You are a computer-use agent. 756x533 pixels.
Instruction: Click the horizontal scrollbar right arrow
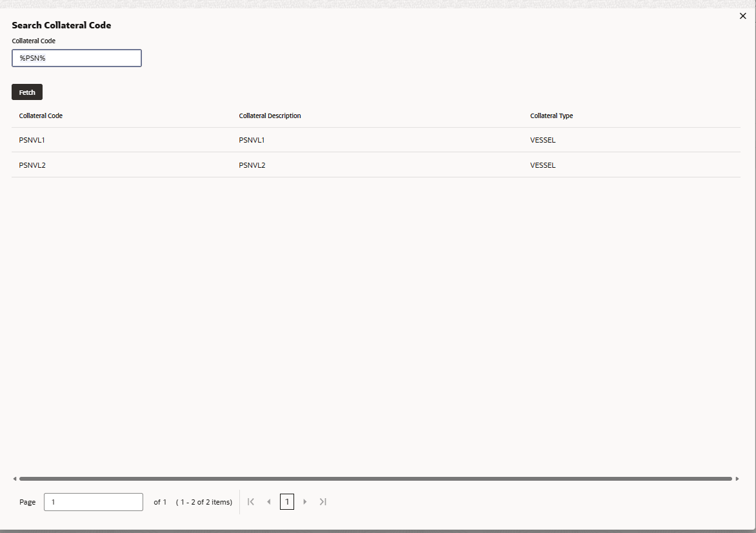pos(737,479)
